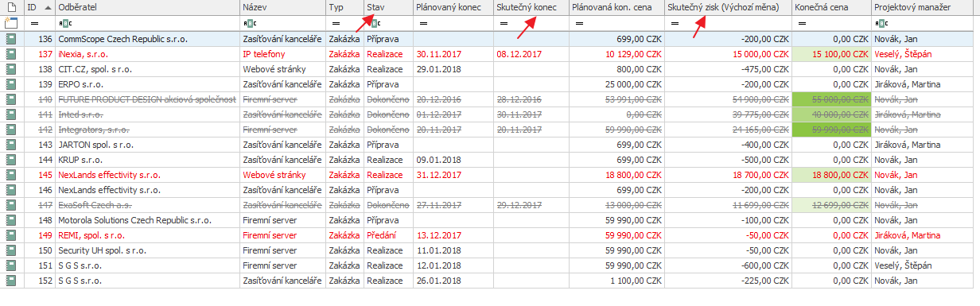Select '-475,00 CZK' profit cell
Viewport: 980px width, 306px height.
pyautogui.click(x=729, y=69)
